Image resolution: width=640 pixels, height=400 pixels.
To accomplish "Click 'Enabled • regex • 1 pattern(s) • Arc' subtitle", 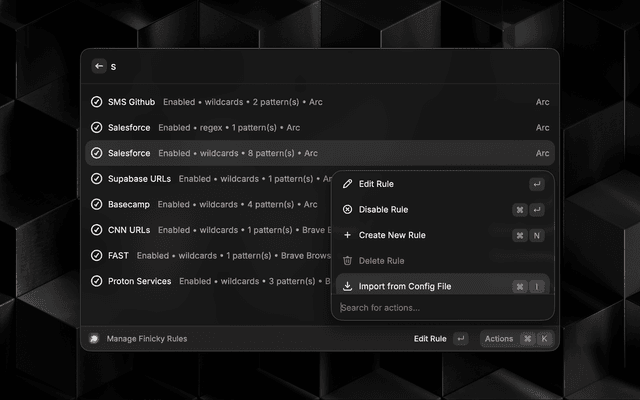I will pos(229,128).
